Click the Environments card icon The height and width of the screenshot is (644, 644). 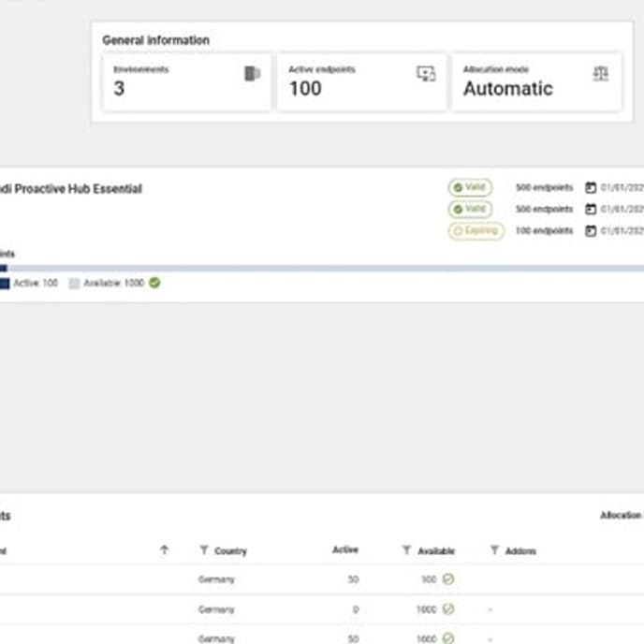(252, 74)
